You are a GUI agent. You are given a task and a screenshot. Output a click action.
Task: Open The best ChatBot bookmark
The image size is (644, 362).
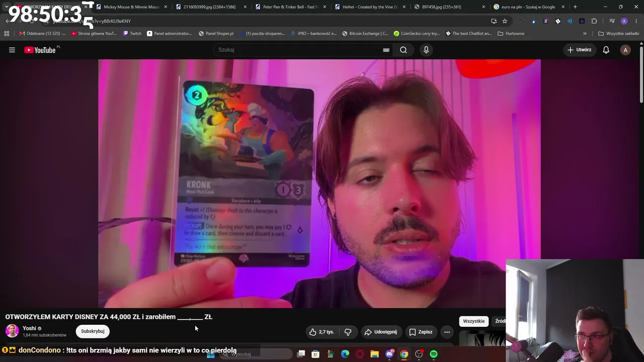pos(468,34)
